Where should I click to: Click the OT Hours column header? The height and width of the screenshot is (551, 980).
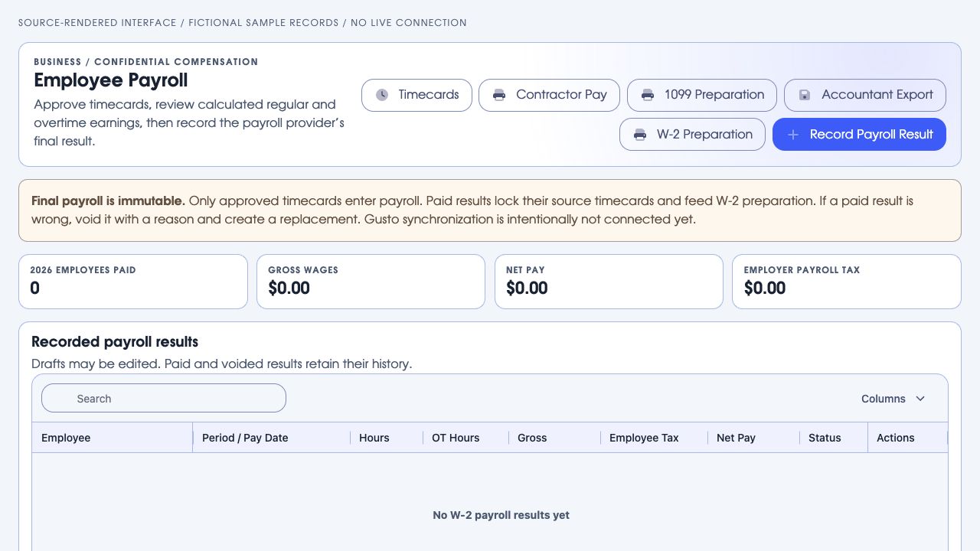click(465, 438)
